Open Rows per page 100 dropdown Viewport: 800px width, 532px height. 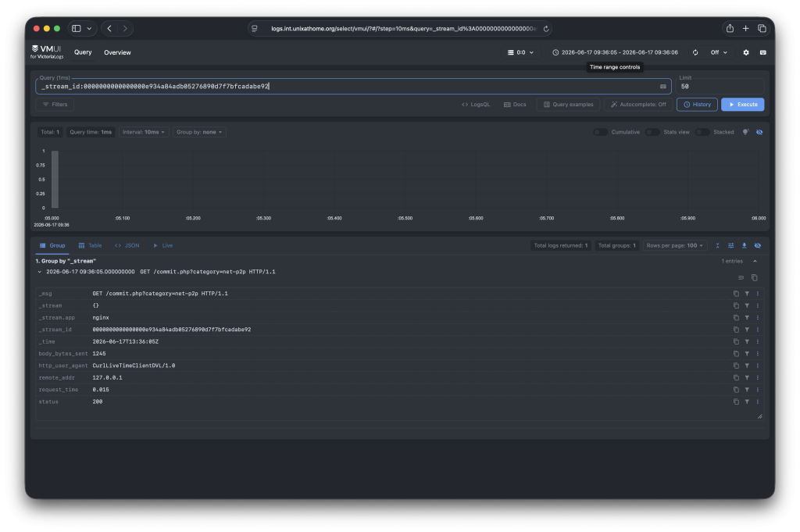(x=674, y=246)
